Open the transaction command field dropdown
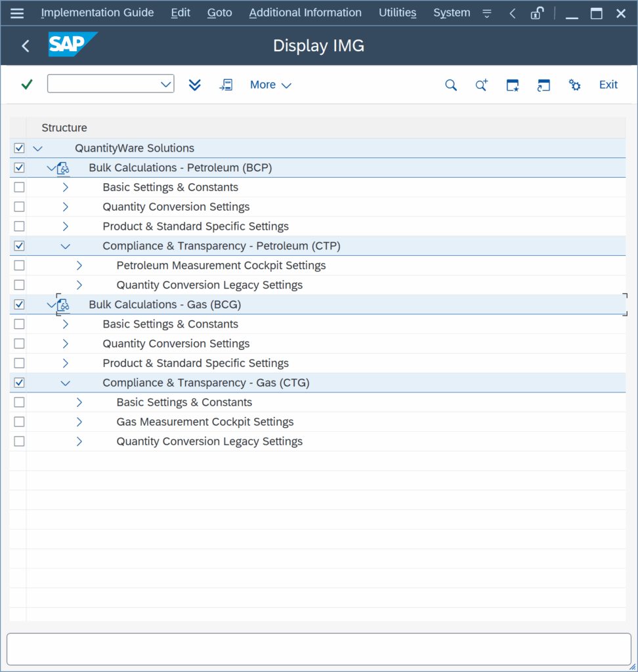 click(x=165, y=84)
